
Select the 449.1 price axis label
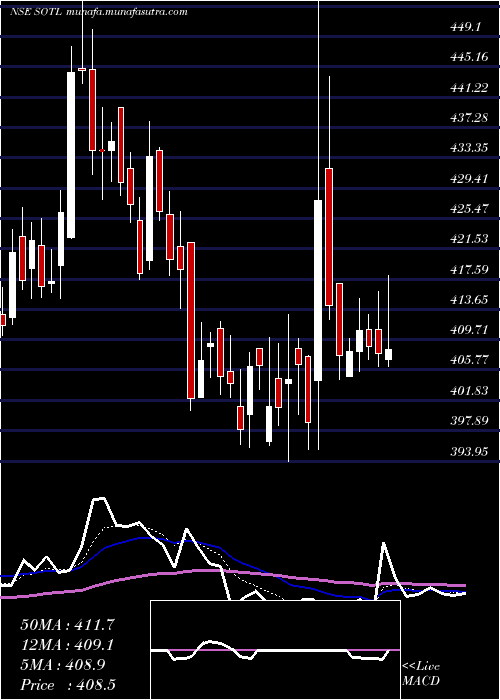click(x=466, y=27)
